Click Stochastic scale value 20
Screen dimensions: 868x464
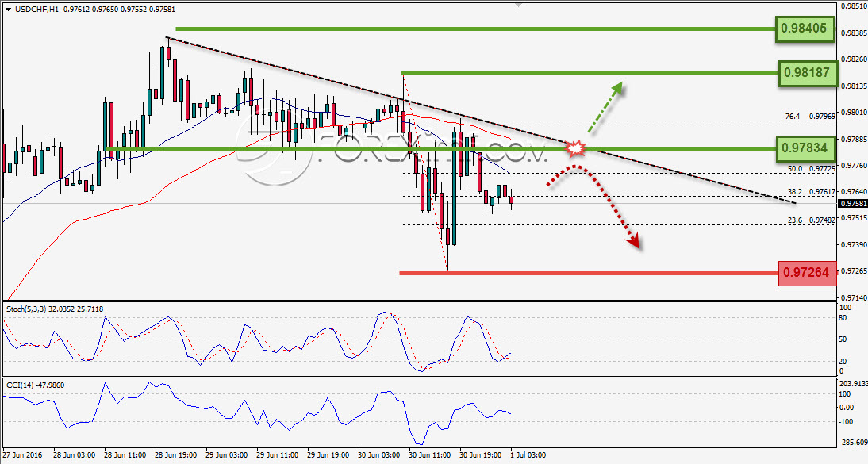tap(843, 361)
